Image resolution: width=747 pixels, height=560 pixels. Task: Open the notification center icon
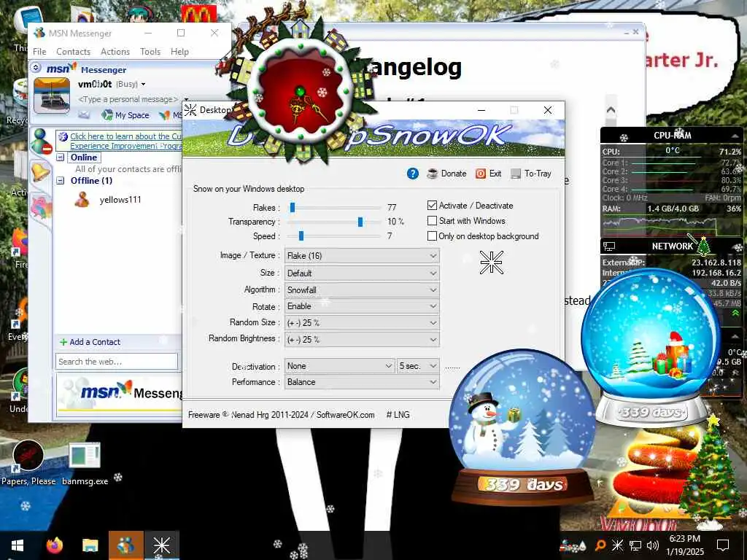tap(723, 545)
